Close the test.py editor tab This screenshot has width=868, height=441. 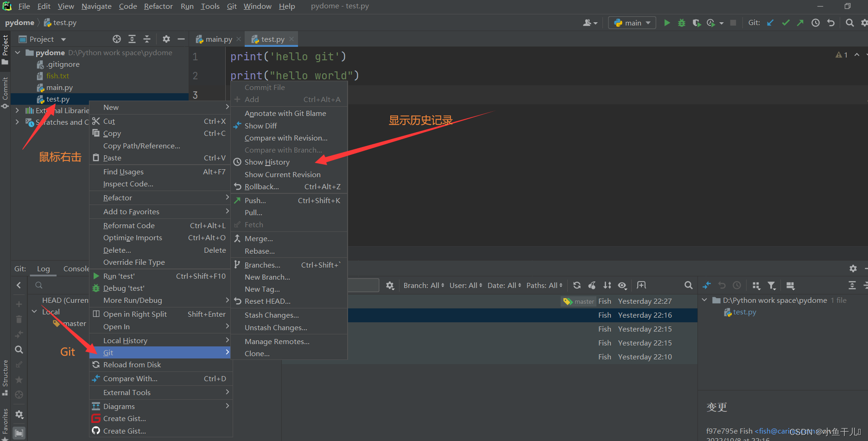[291, 39]
